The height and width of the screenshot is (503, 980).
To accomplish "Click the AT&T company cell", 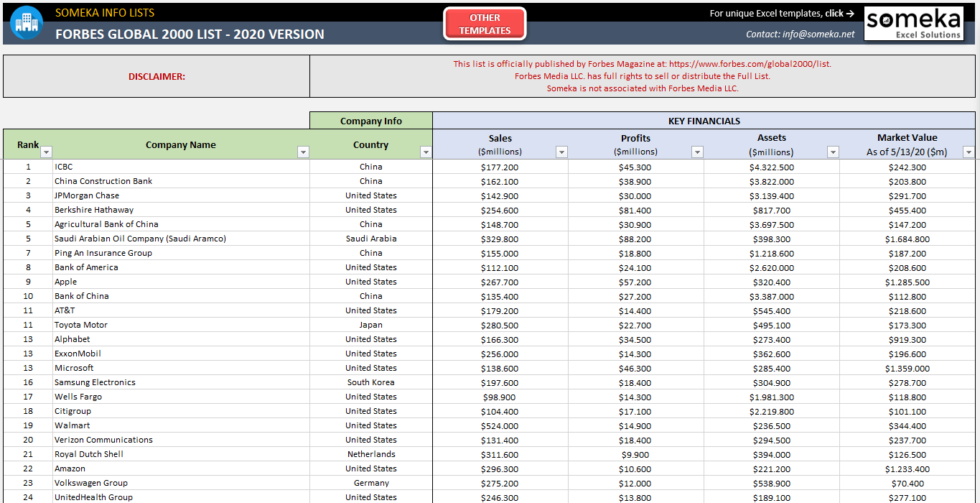I will pos(182,310).
